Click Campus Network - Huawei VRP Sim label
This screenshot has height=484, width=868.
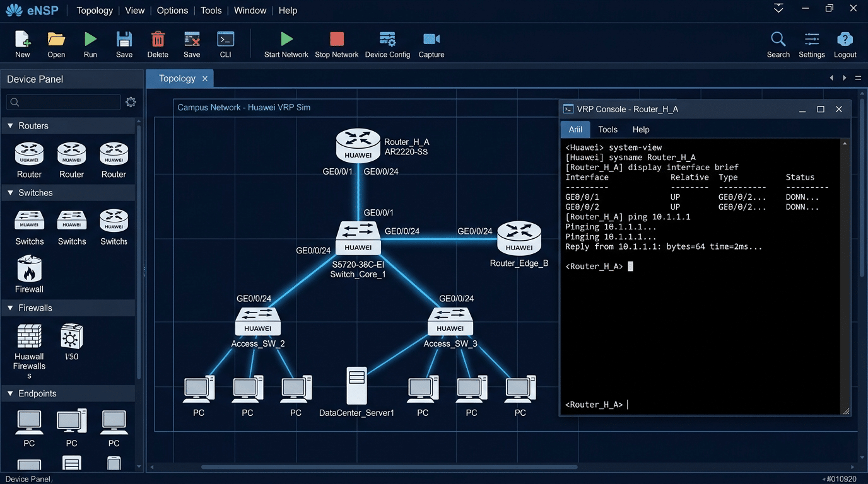tap(244, 108)
